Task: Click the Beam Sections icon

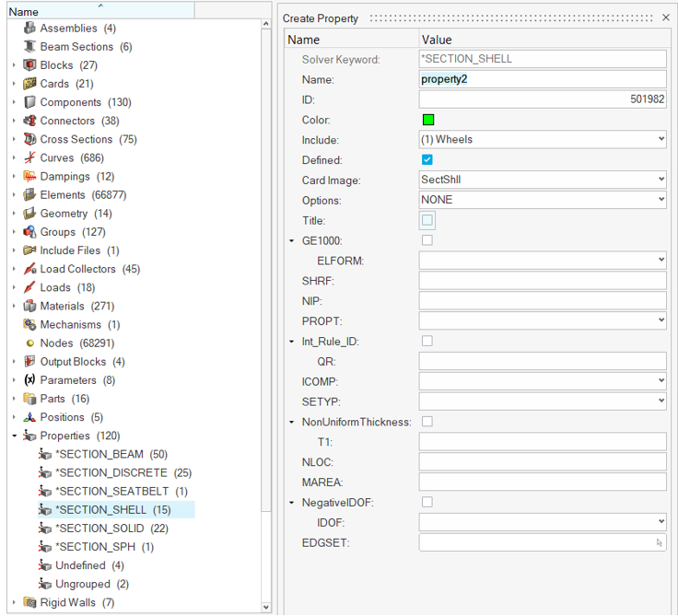Action: (29, 47)
